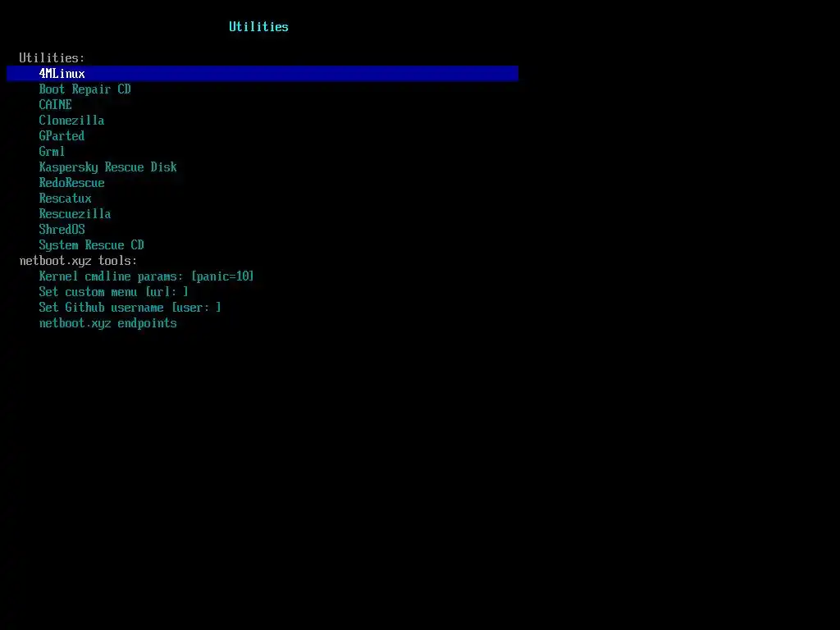Click the Utilities title at top
The image size is (840, 630).
[258, 26]
